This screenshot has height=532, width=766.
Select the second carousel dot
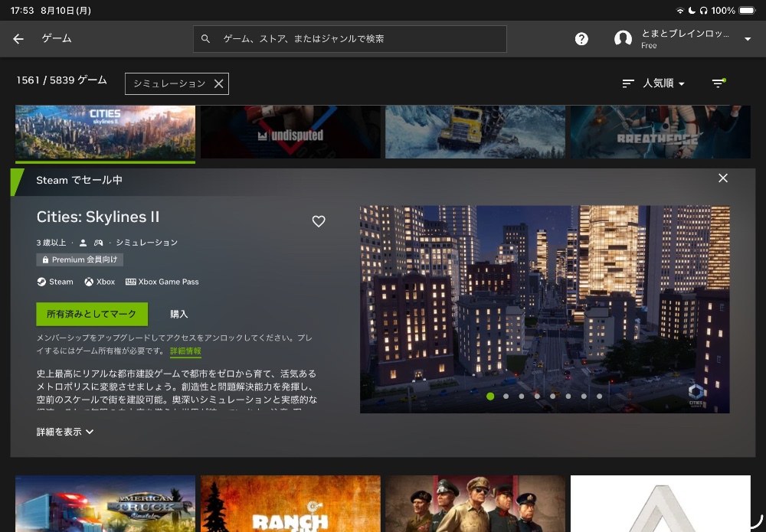coord(506,397)
